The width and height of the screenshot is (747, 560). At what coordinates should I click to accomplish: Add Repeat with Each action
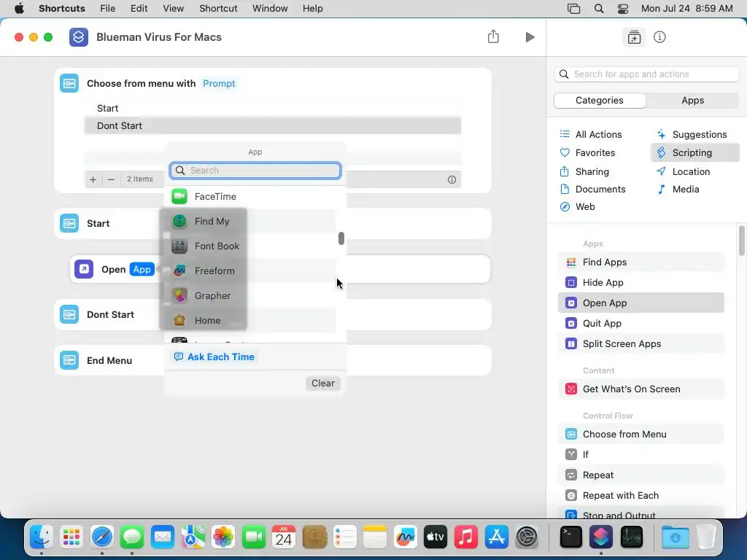(640, 496)
